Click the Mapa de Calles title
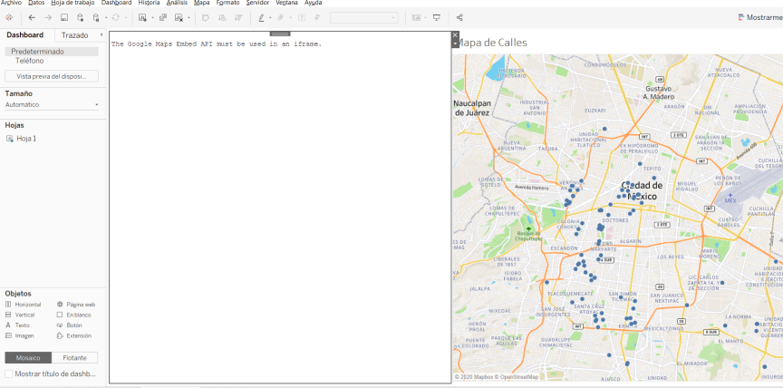This screenshot has height=388, width=783. click(492, 43)
